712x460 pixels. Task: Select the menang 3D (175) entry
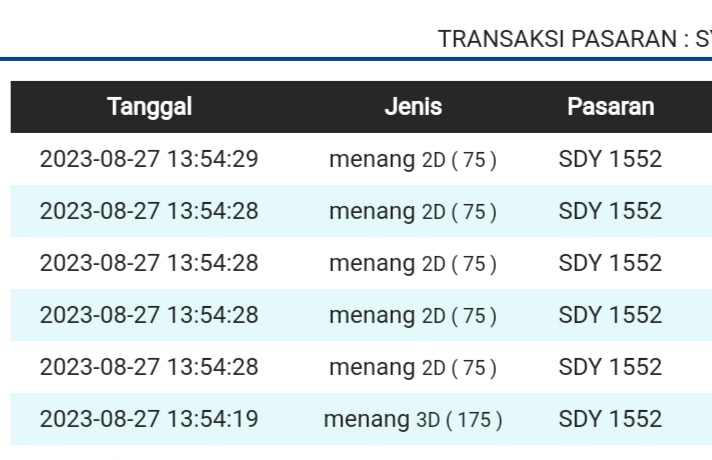pyautogui.click(x=413, y=419)
